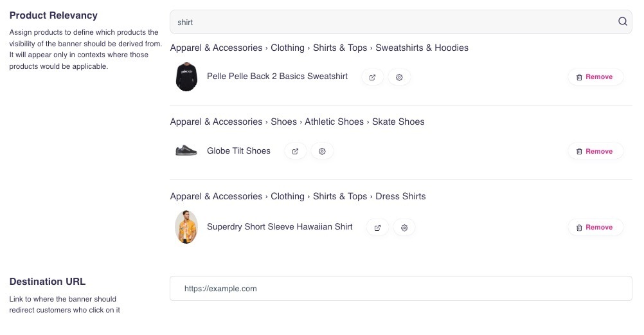Click the Skate Shoes category breadcrumb
This screenshot has width=644, height=335.
[398, 122]
